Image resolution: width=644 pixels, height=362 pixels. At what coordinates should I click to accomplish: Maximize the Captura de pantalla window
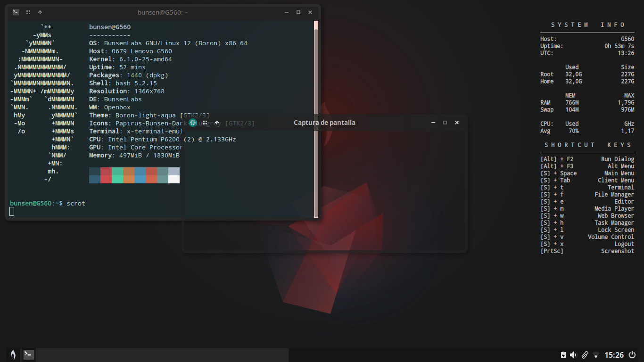(445, 123)
